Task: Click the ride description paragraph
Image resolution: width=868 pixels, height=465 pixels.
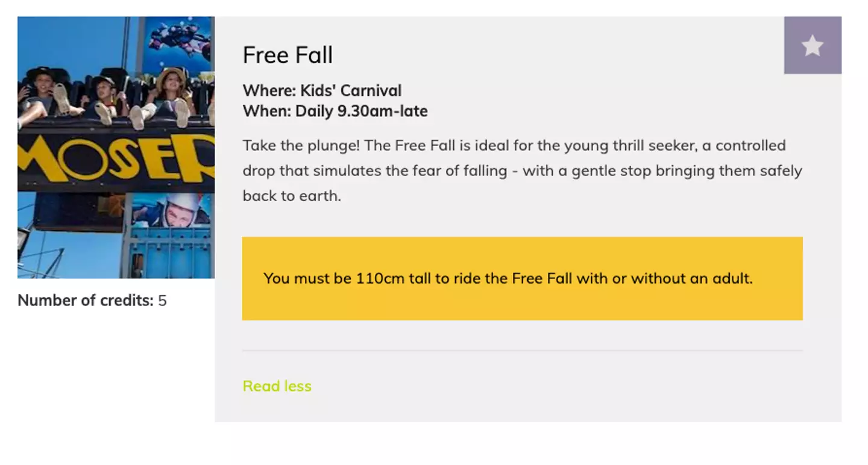Action: (x=522, y=170)
